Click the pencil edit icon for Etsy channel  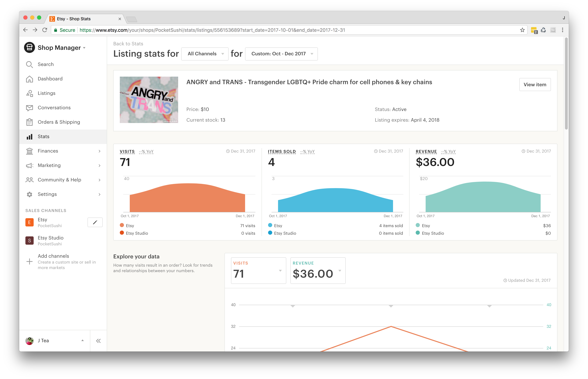pos(95,222)
